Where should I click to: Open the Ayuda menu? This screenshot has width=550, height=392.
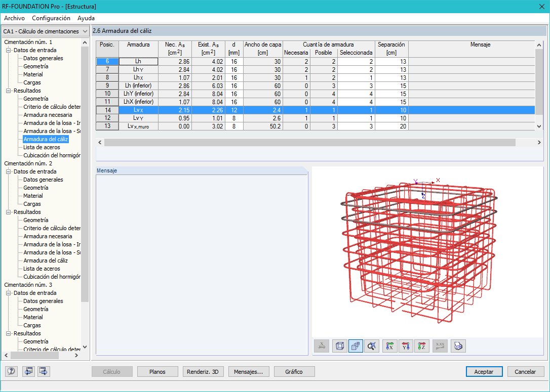(86, 18)
